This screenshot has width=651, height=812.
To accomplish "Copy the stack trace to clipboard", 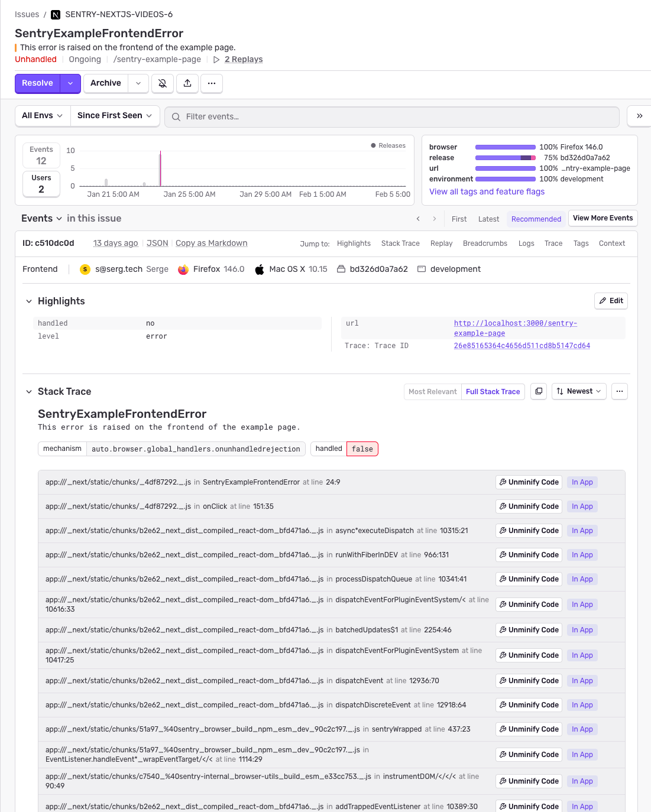I will point(538,391).
